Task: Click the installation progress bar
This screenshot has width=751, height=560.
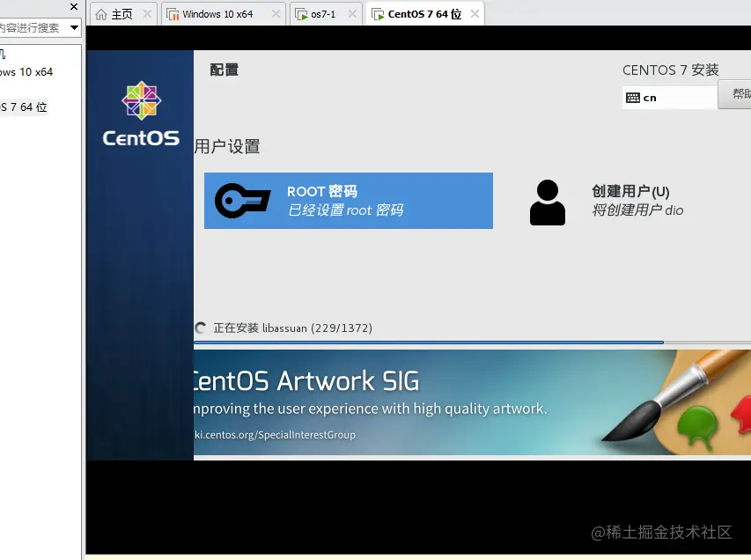Action: [472, 343]
